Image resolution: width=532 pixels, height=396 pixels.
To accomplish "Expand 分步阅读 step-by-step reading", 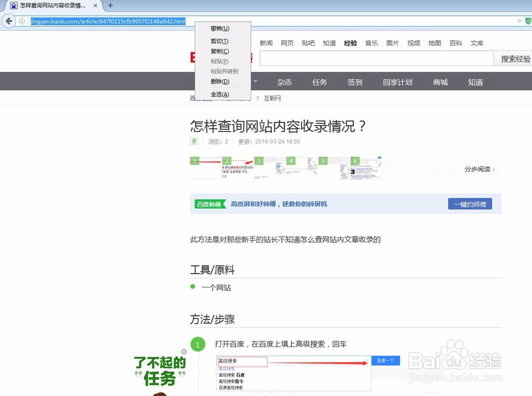I will pos(479,169).
